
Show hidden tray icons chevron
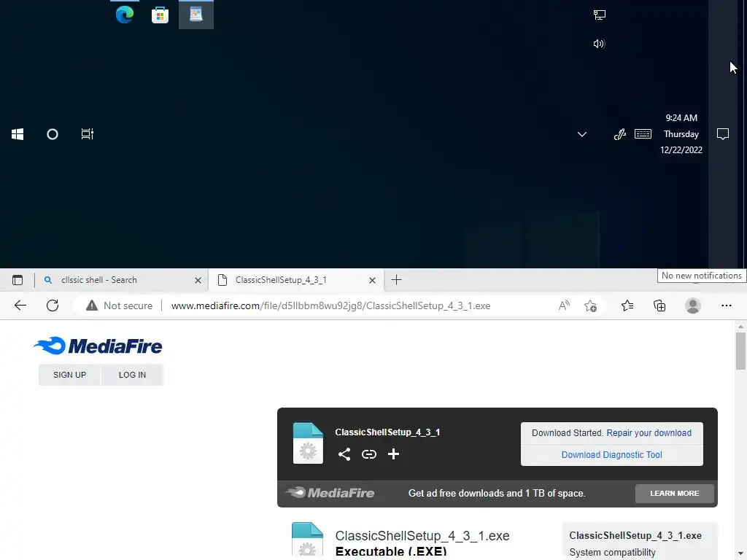pos(581,134)
